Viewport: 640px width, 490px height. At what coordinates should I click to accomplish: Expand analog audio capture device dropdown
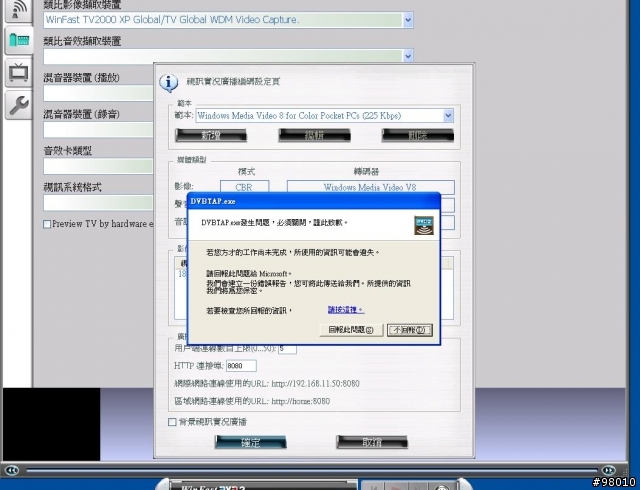pos(408,56)
